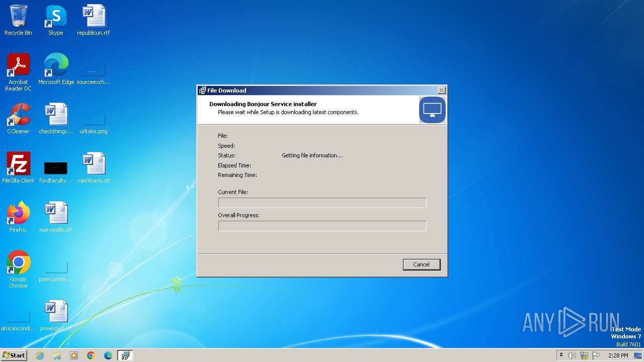
Task: Click the Overall Progress bar
Action: coord(323,226)
